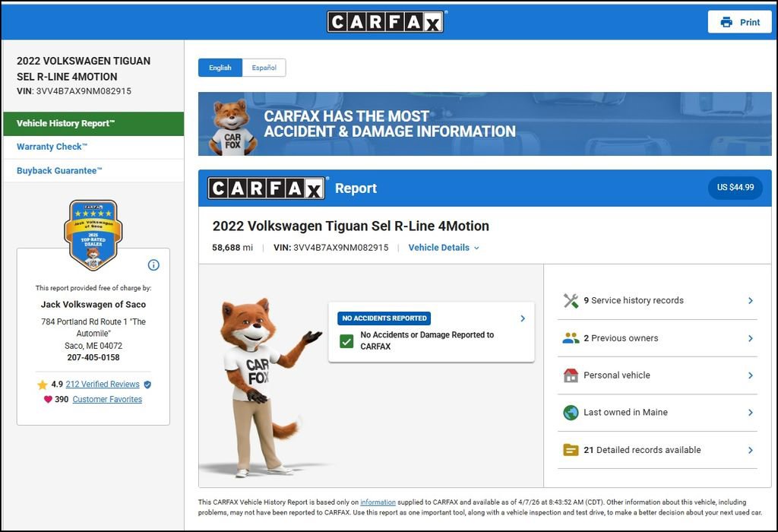Click the green no-accidents checkmark box
778x532 pixels.
pyautogui.click(x=346, y=341)
